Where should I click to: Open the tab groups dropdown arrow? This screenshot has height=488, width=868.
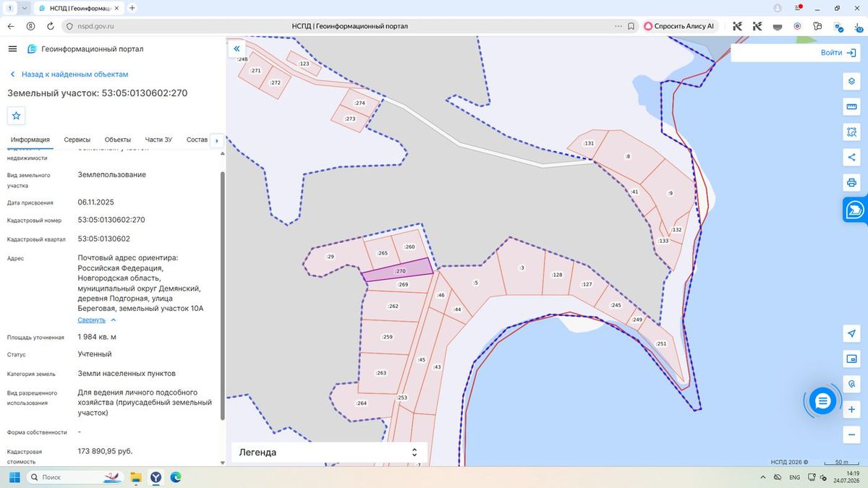point(25,8)
